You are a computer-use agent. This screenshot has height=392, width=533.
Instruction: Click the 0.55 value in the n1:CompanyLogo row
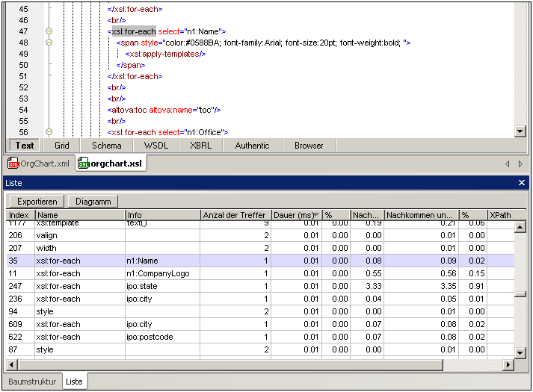[x=374, y=273]
